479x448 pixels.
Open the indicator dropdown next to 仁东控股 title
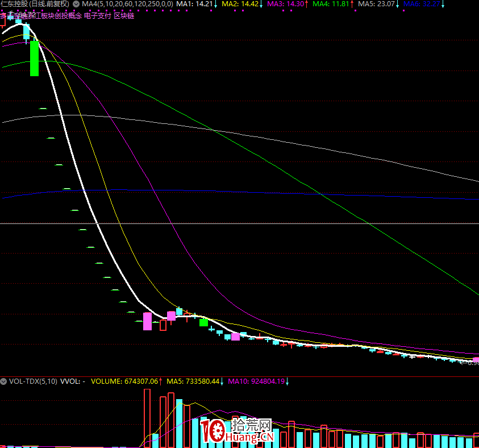pos(76,4)
